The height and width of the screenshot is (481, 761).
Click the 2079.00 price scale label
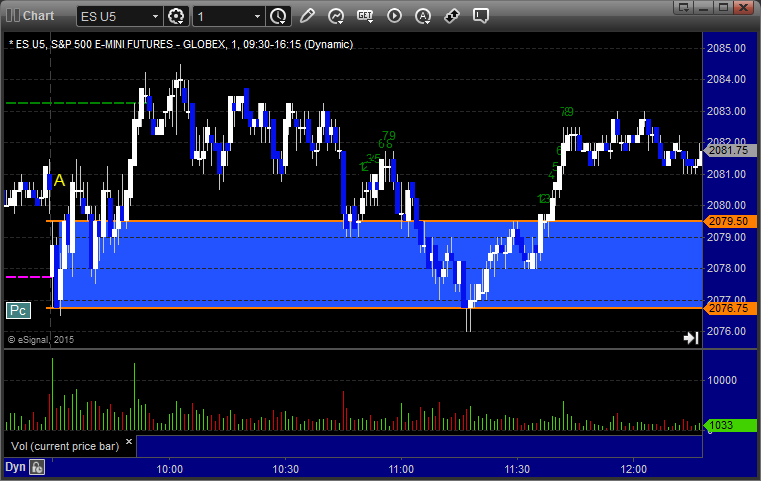point(726,237)
